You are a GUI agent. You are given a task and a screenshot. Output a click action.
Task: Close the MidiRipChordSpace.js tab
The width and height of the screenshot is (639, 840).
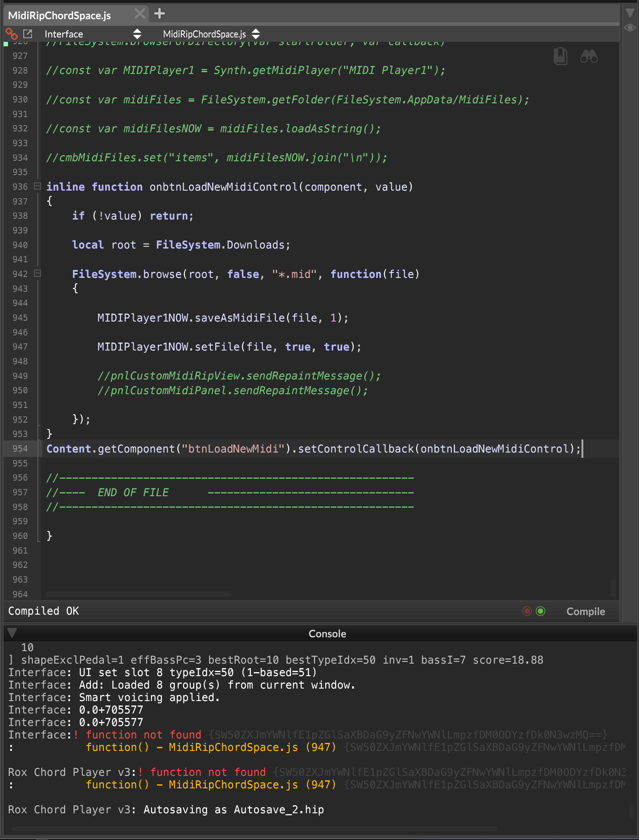click(x=140, y=14)
